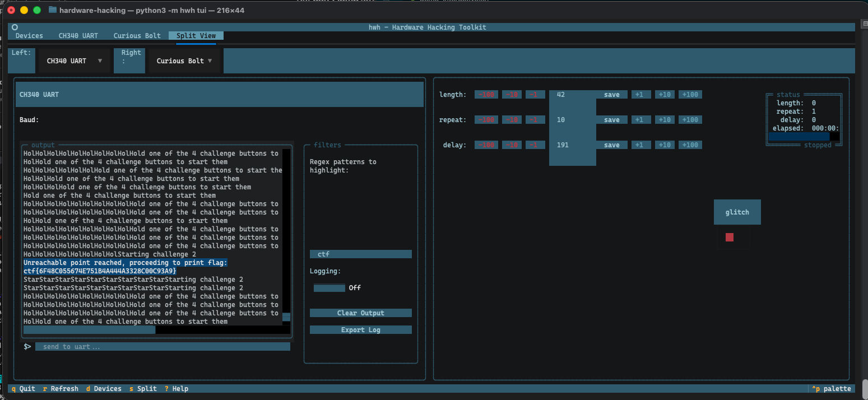Viewport: 868px width, 400px height.
Task: Click the horizontal scrollbar under the output
Action: point(90,330)
